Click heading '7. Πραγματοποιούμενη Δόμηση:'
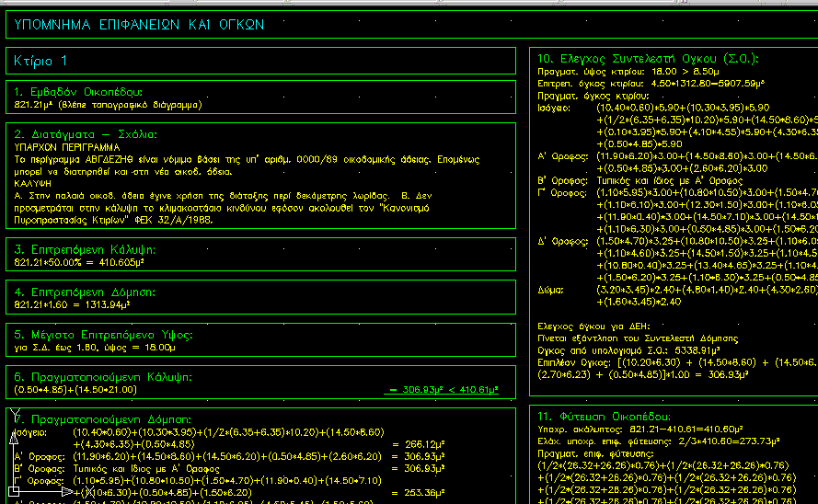The width and height of the screenshot is (818, 504). click(102, 419)
